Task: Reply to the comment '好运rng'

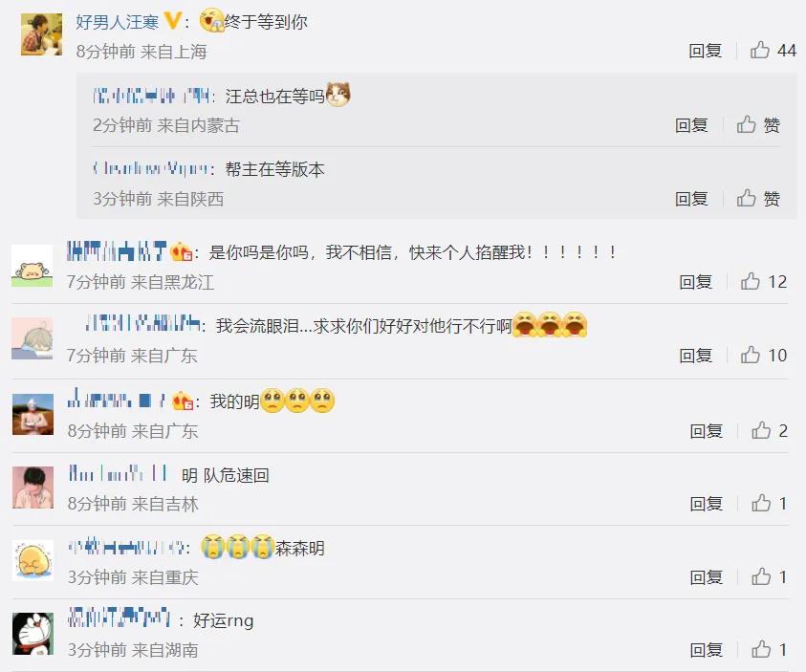Action: click(707, 650)
